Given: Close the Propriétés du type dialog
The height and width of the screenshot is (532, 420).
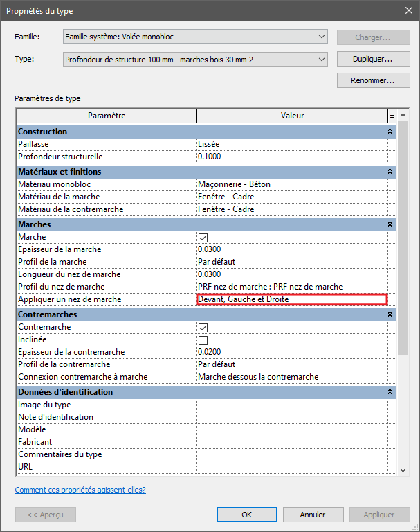Looking at the screenshot, I should click(x=409, y=10).
